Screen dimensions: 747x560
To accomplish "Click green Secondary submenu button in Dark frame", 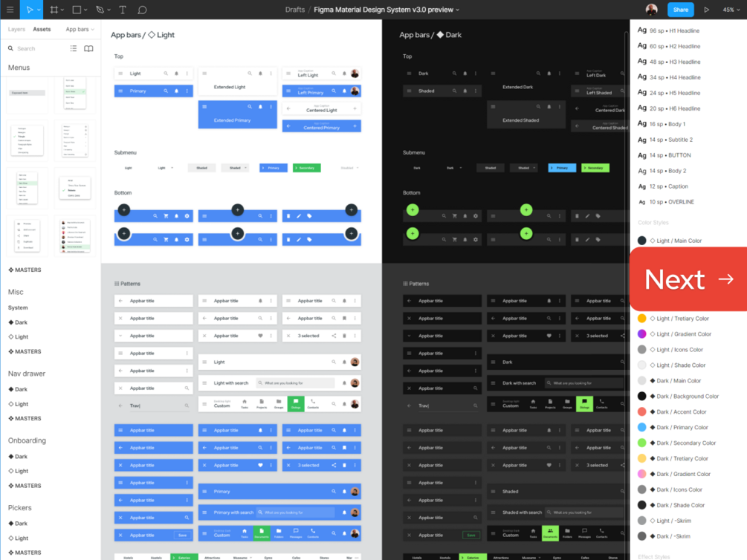I will 595,168.
